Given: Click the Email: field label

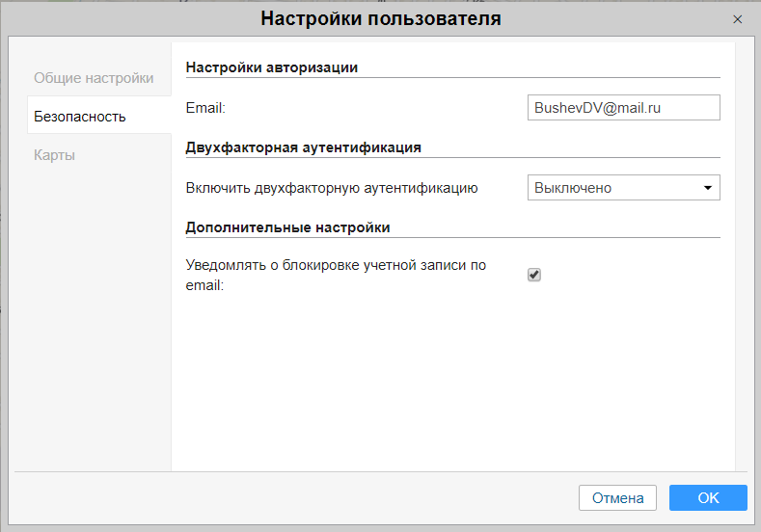Looking at the screenshot, I should 205,108.
